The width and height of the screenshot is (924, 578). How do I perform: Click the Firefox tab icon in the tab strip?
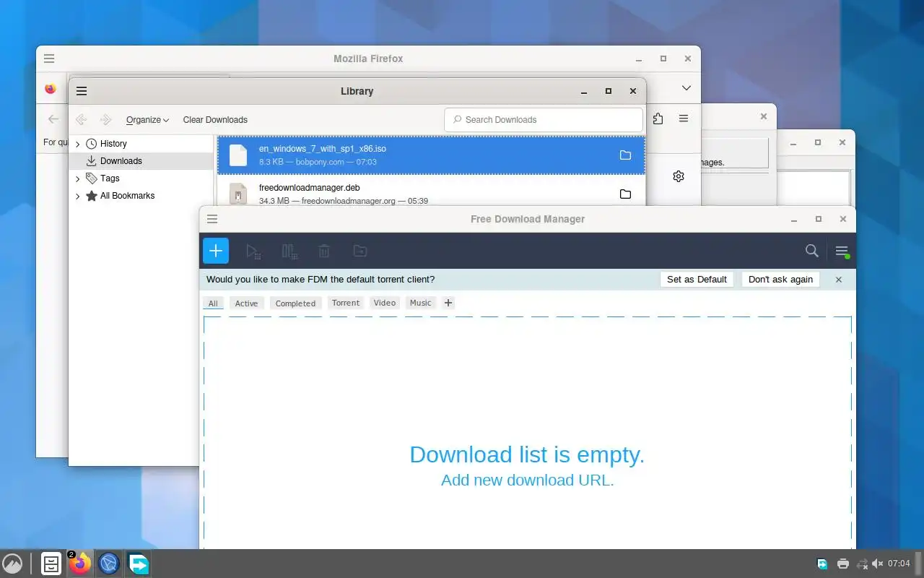pyautogui.click(x=51, y=89)
